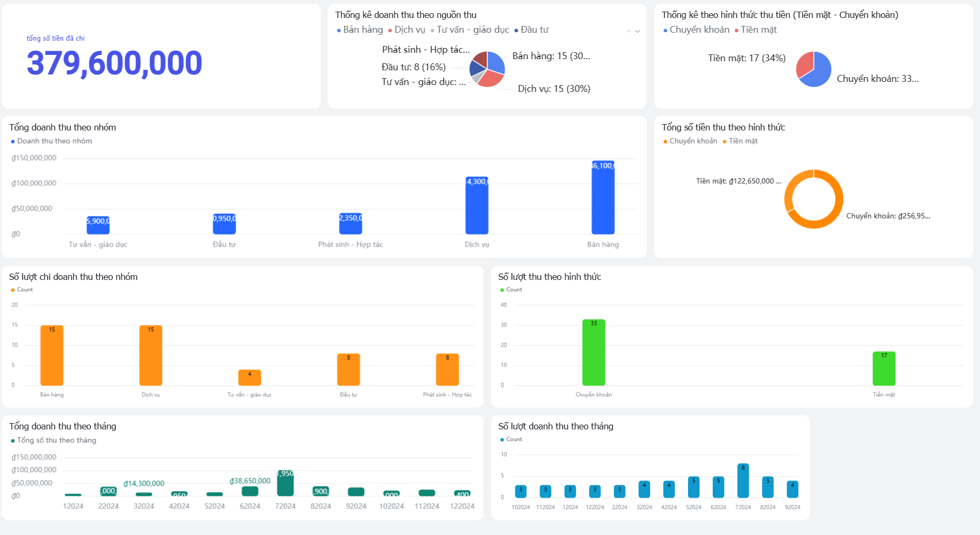Click 'Số lượt thu theo hình thức' title
Screen dimensions: 980x535
(550, 277)
